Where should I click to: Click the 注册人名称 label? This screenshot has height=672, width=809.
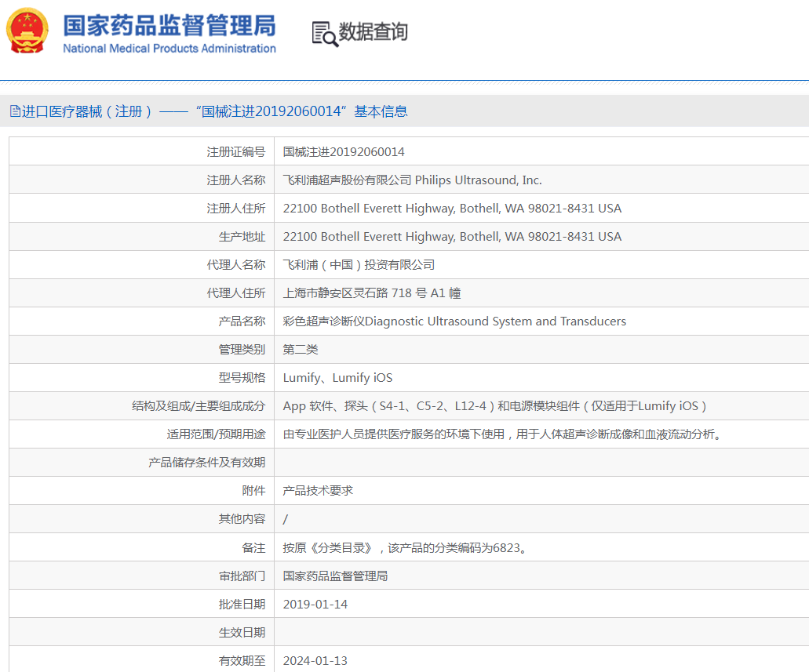point(235,180)
